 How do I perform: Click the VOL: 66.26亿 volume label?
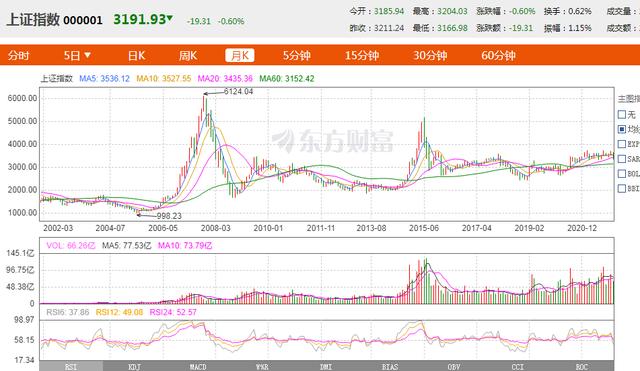[71, 246]
